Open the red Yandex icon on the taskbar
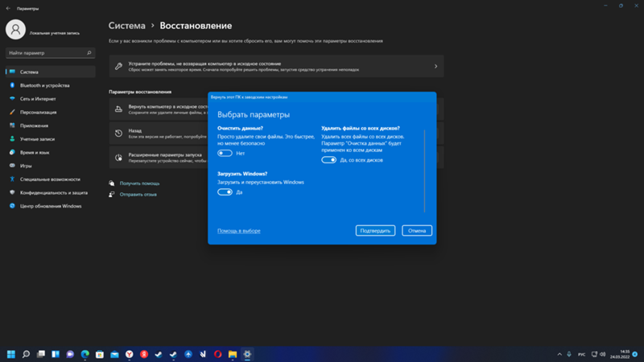Viewport: 644px width, 362px height. [144, 354]
